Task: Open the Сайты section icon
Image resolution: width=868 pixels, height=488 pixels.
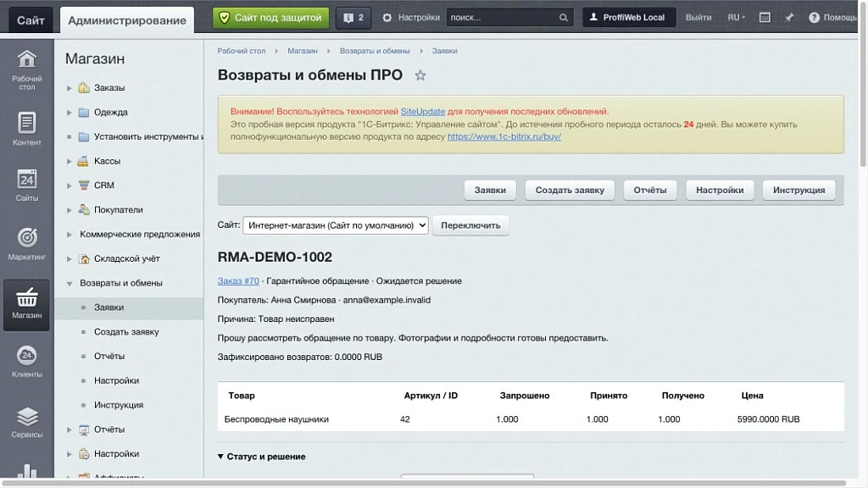Action: tap(26, 186)
